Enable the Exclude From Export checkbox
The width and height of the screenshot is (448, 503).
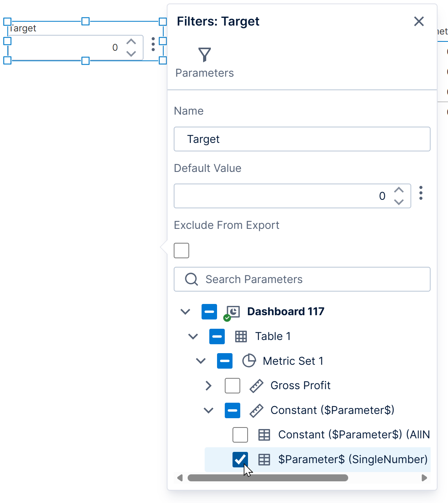point(181,251)
